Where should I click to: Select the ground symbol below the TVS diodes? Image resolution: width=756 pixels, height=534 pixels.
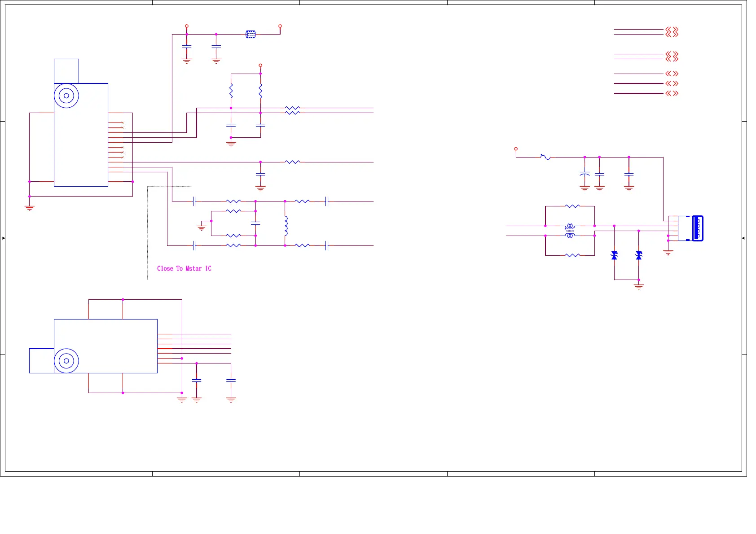click(x=639, y=285)
